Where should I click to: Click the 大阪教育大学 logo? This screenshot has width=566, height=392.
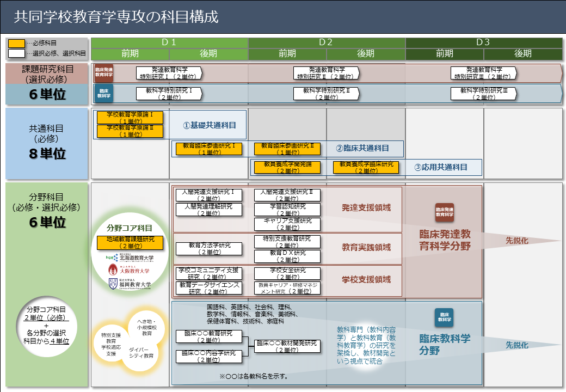pyautogui.click(x=129, y=269)
